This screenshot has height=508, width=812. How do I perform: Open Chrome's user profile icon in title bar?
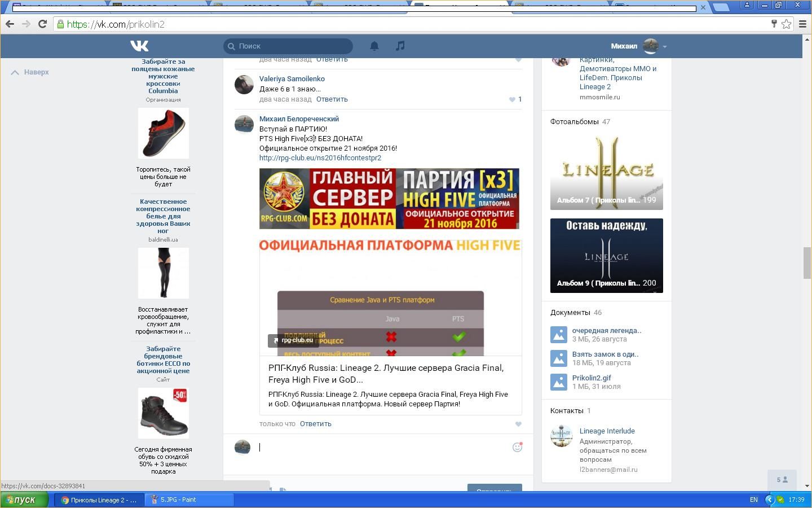coord(747,5)
